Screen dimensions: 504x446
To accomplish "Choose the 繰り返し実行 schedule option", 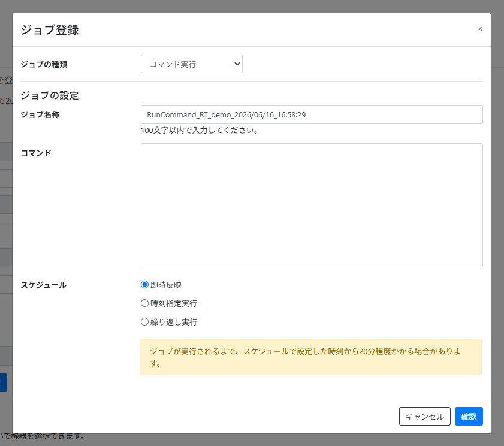I will [x=144, y=322].
